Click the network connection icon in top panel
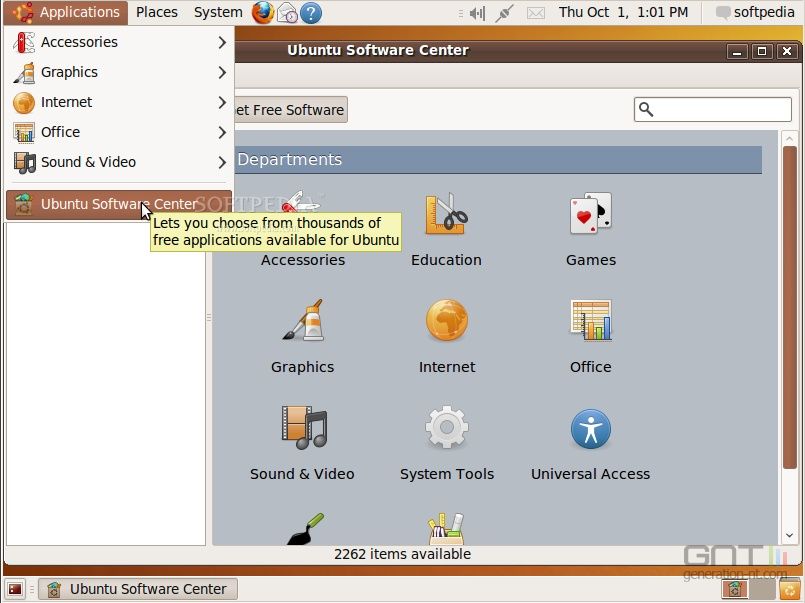 504,13
